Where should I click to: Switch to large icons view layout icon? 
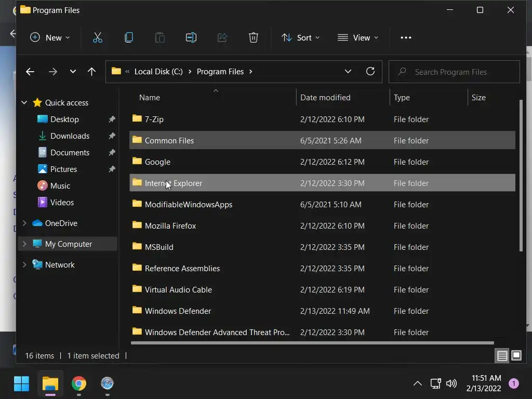pos(516,355)
